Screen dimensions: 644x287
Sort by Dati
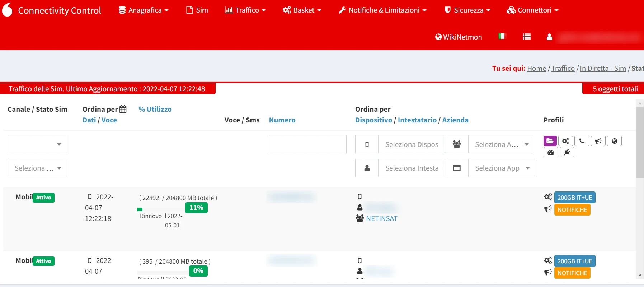89,120
